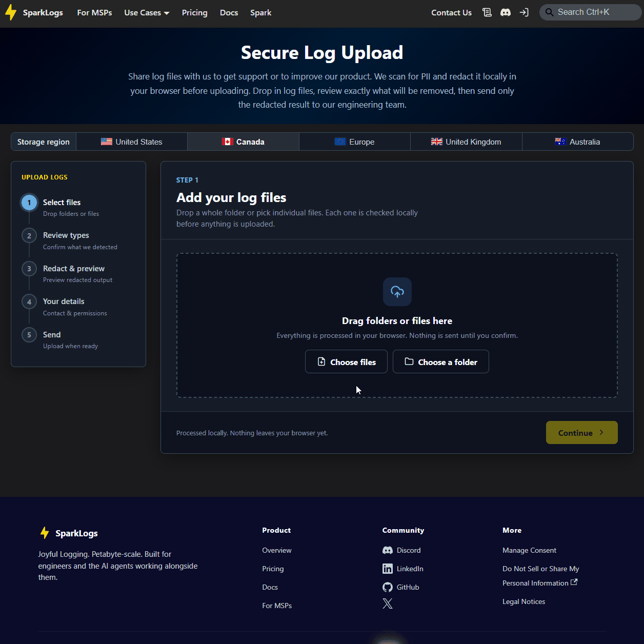This screenshot has height=644, width=644.
Task: Click the 'STEP 1' label
Action: pos(187,180)
